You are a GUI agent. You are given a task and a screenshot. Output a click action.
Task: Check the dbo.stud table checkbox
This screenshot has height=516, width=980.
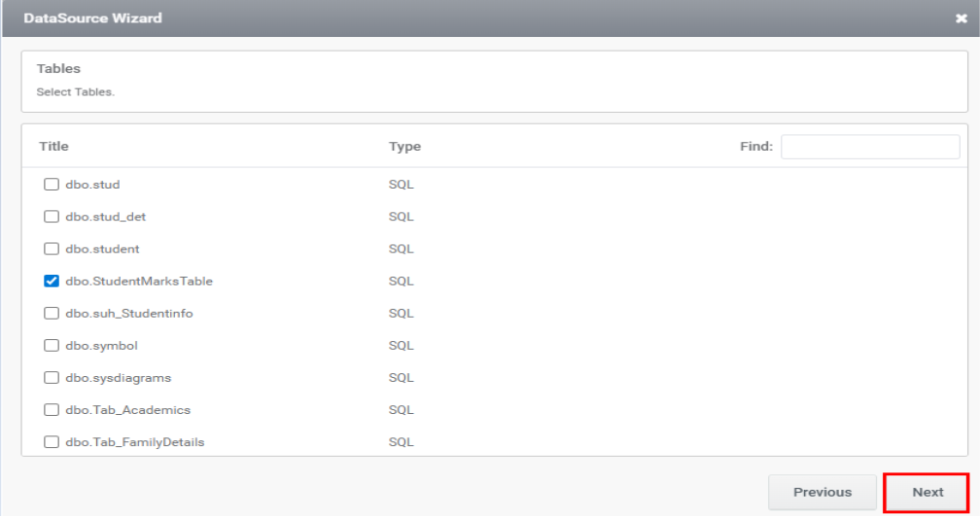[x=52, y=185]
